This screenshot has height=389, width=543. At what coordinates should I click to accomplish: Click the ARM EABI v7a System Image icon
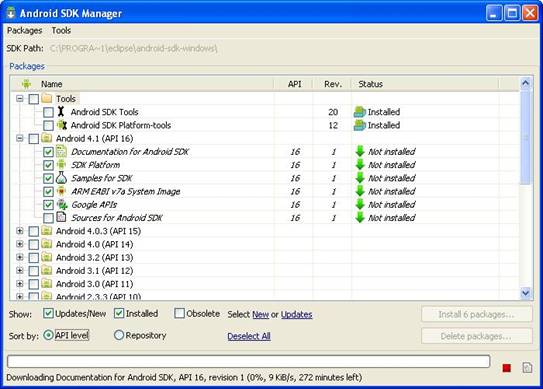tap(61, 191)
